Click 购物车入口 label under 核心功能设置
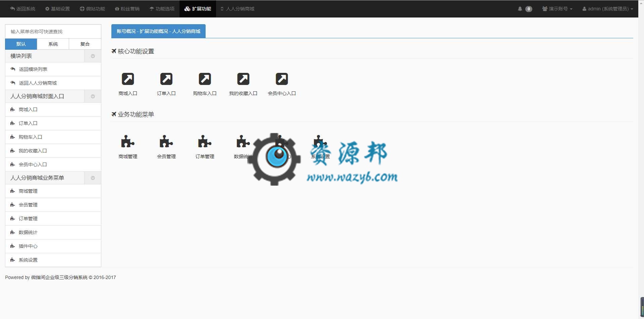Image resolution: width=644 pixels, height=319 pixels. pyautogui.click(x=205, y=93)
